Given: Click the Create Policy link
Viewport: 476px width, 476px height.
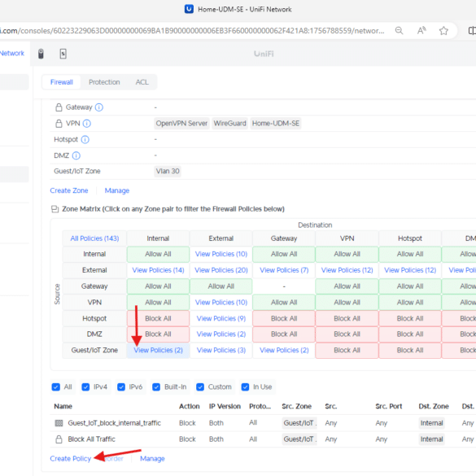Looking at the screenshot, I should pos(71,459).
